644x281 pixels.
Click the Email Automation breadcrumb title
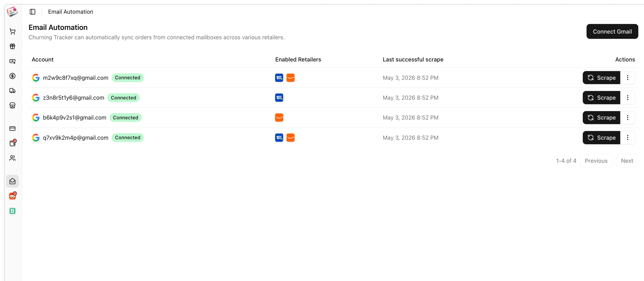(71, 12)
